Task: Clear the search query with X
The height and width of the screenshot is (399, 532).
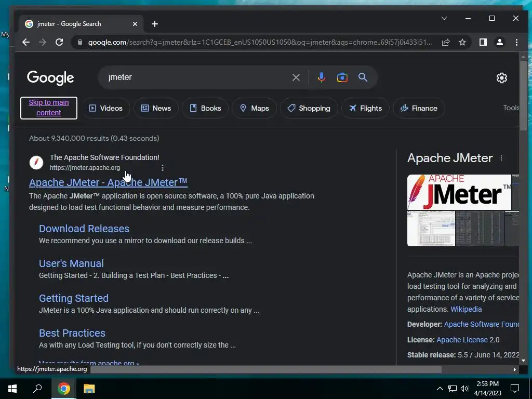Action: tap(296, 77)
